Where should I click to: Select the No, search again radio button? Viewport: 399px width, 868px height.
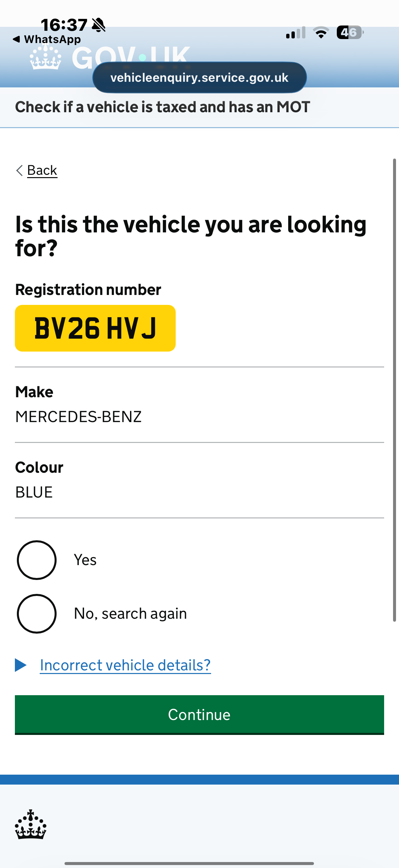click(x=37, y=614)
